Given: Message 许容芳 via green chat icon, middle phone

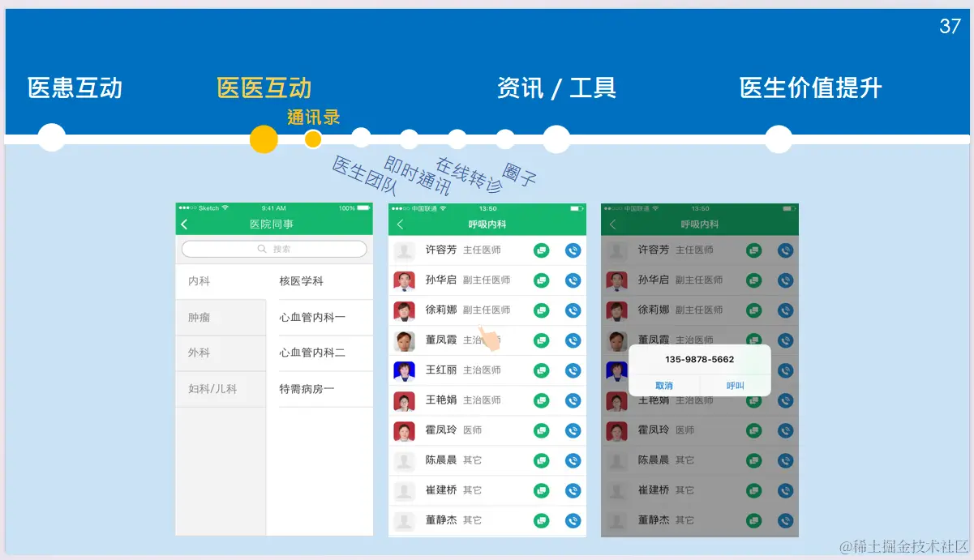Looking at the screenshot, I should [542, 250].
